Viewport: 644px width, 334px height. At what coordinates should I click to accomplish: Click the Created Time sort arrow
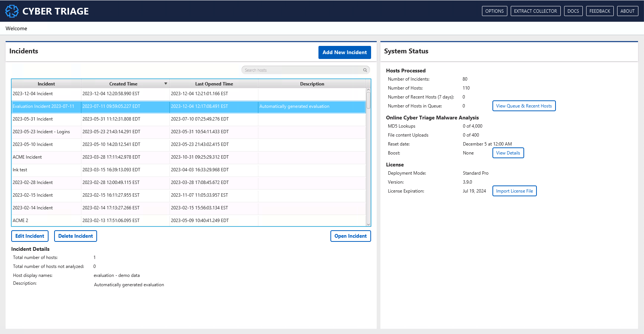165,84
